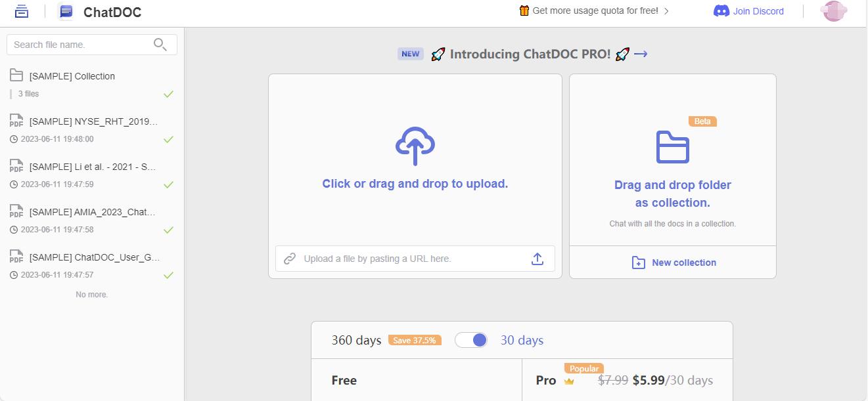
Task: Click green checkmark of NYSE_RHT_2019 file
Action: coord(169,139)
